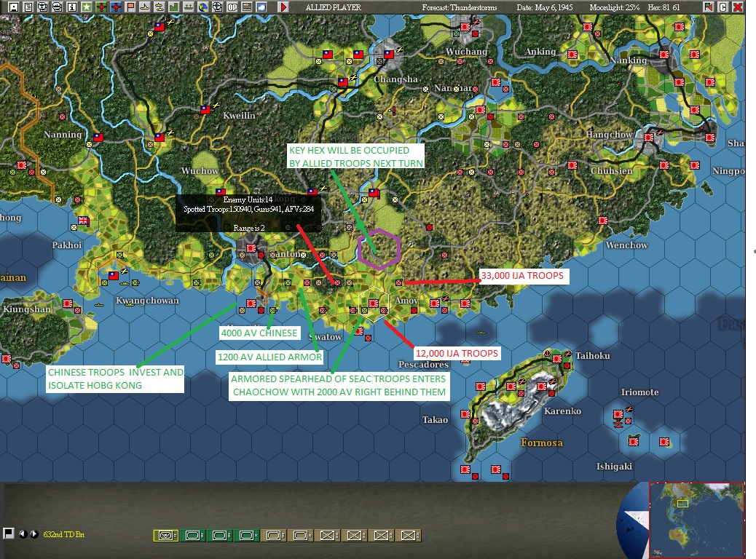Image resolution: width=756 pixels, height=559 pixels.
Task: Select the Japanese base at Takao
Action: pos(465,414)
